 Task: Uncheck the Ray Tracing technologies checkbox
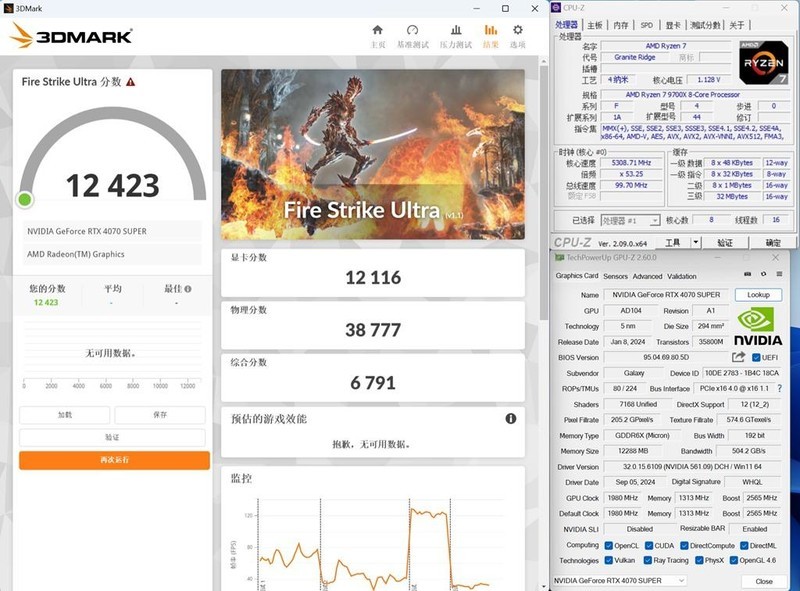pyautogui.click(x=646, y=560)
